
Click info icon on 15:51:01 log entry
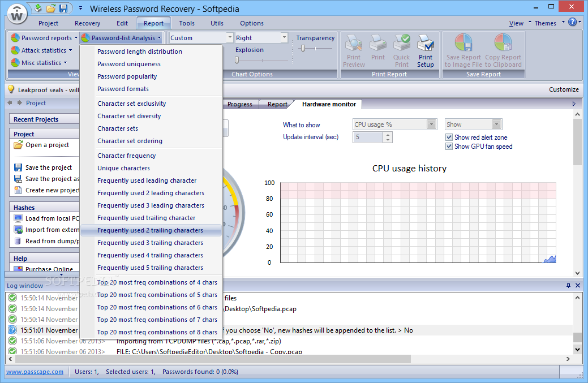tap(12, 330)
